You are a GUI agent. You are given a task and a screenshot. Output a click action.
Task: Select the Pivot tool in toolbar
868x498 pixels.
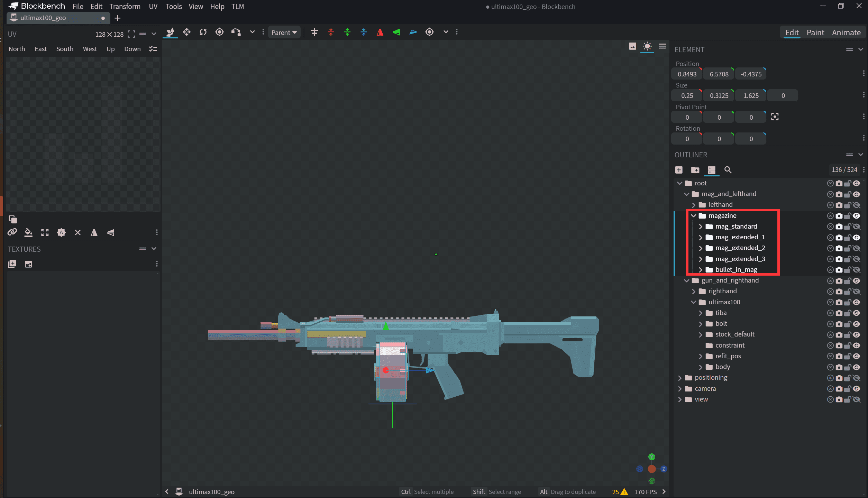pyautogui.click(x=219, y=32)
